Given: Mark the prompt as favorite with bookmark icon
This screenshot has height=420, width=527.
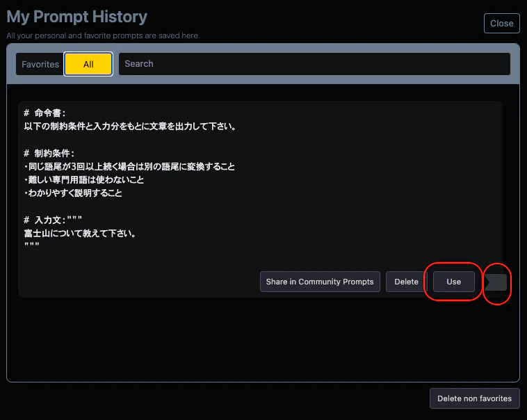Looking at the screenshot, I should pyautogui.click(x=496, y=282).
